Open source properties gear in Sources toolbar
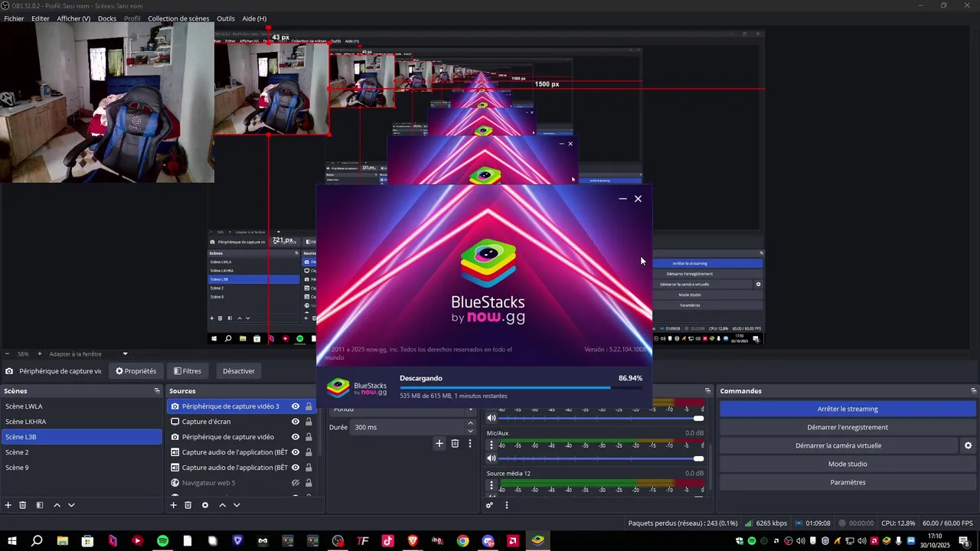The height and width of the screenshot is (551, 980). (204, 505)
